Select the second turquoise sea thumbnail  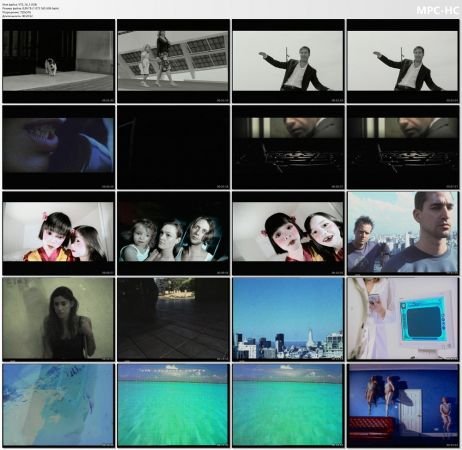coord(288,405)
